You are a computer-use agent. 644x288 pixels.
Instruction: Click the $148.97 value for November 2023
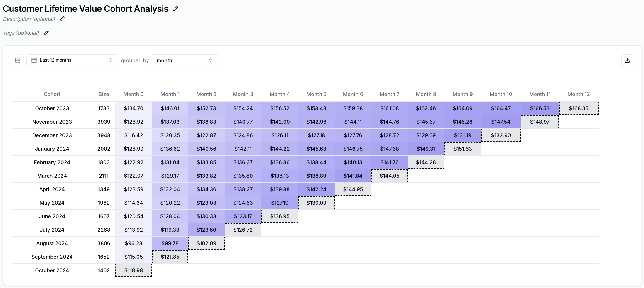(540, 122)
